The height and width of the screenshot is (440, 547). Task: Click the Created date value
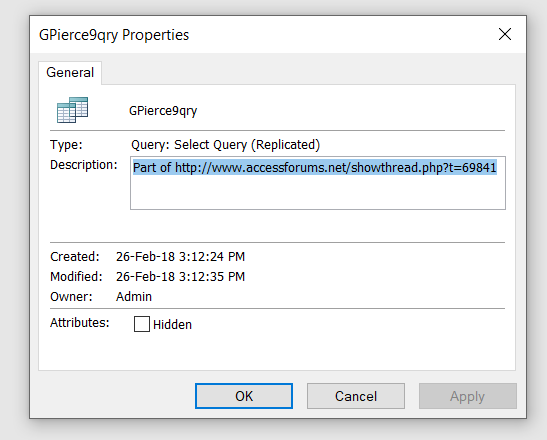tap(180, 256)
